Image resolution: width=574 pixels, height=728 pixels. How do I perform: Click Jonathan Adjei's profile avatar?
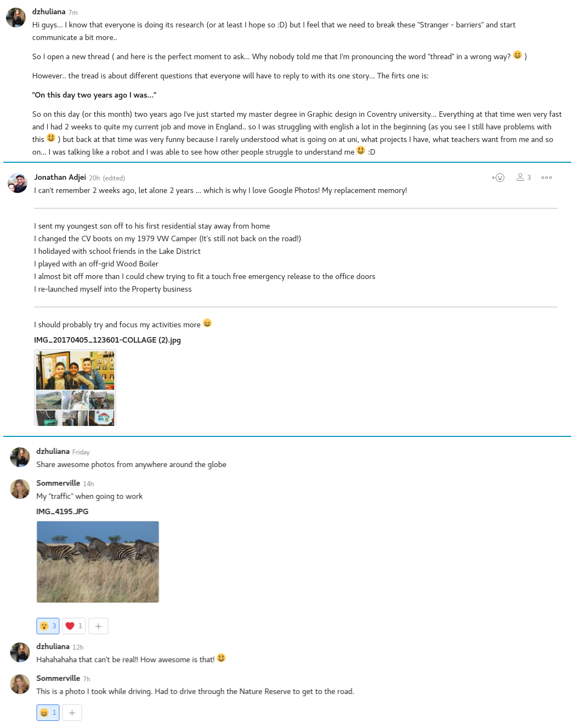pyautogui.click(x=18, y=183)
